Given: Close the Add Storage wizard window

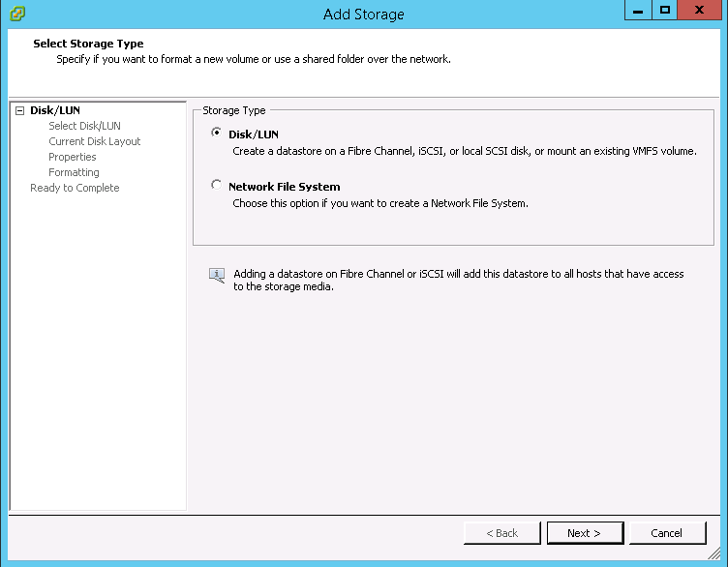Looking at the screenshot, I should pyautogui.click(x=703, y=11).
